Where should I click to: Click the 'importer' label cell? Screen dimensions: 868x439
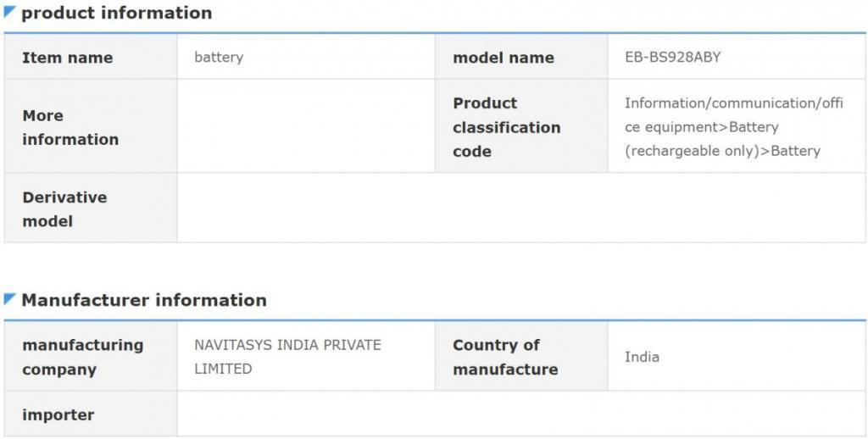pyautogui.click(x=58, y=414)
